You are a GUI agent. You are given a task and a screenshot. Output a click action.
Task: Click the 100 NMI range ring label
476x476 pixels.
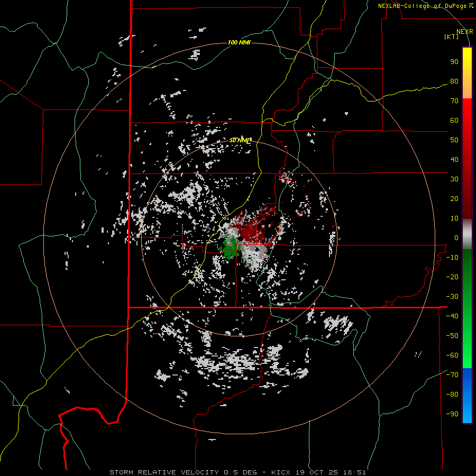pyautogui.click(x=239, y=42)
